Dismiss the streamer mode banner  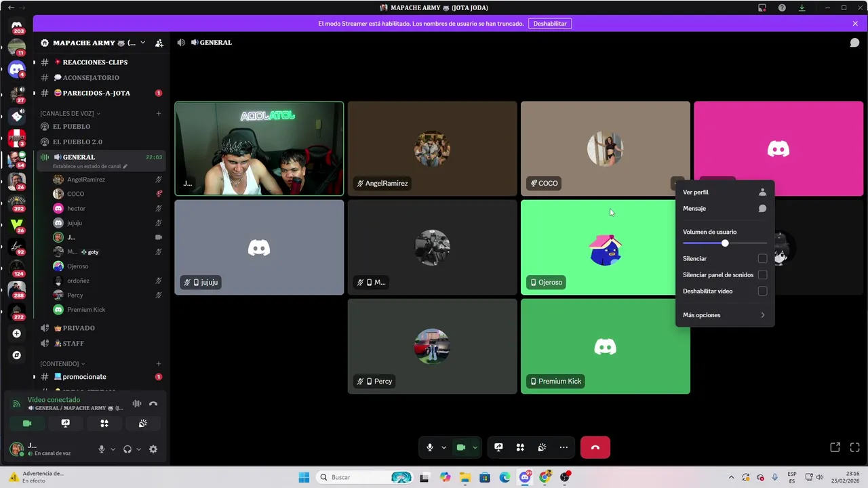coord(855,23)
